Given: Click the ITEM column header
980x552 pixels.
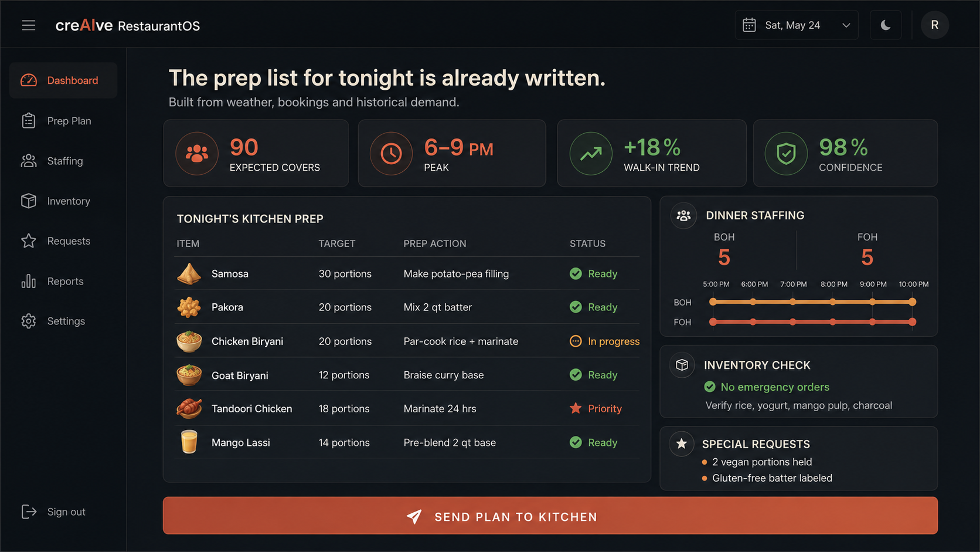Looking at the screenshot, I should click(188, 243).
